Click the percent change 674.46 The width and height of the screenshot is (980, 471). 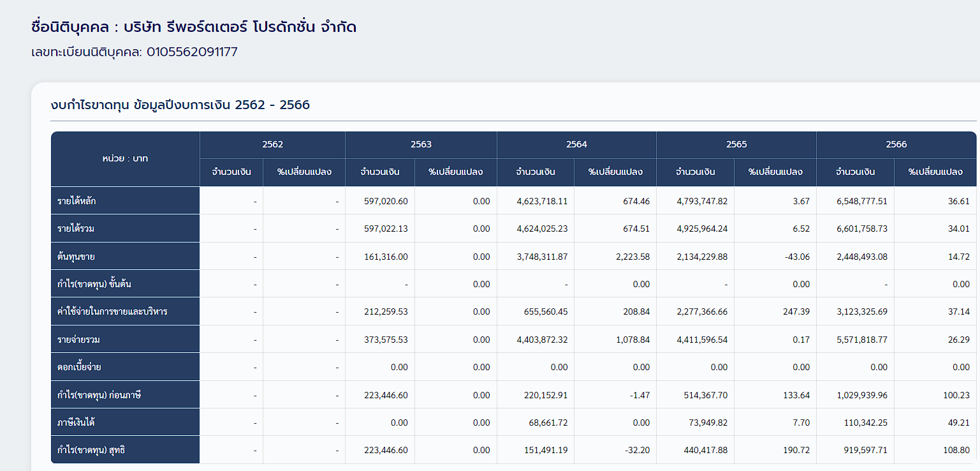(636, 201)
